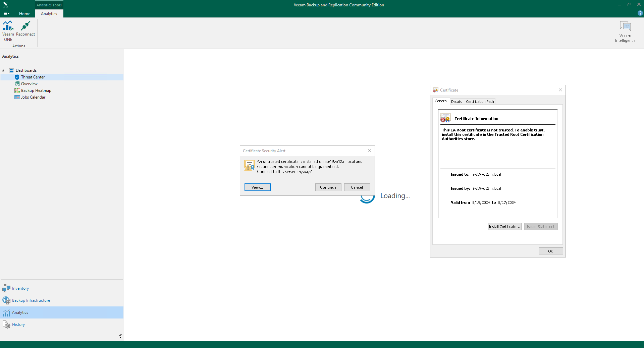Click the Valid from date 8/19/2024
644x348 pixels.
(x=481, y=202)
